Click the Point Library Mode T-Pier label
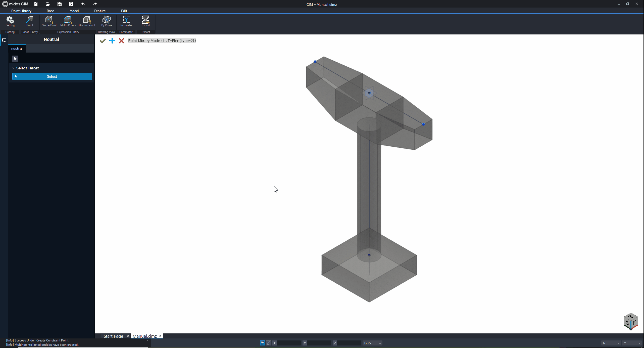 tap(162, 41)
